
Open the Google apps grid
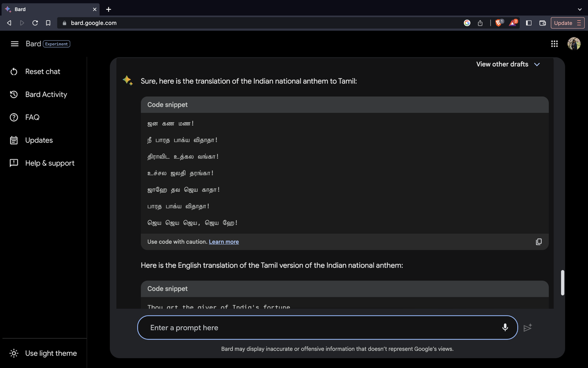[x=554, y=44]
